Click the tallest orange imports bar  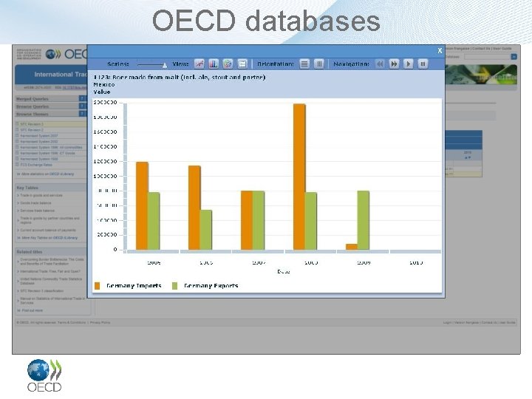(299, 177)
